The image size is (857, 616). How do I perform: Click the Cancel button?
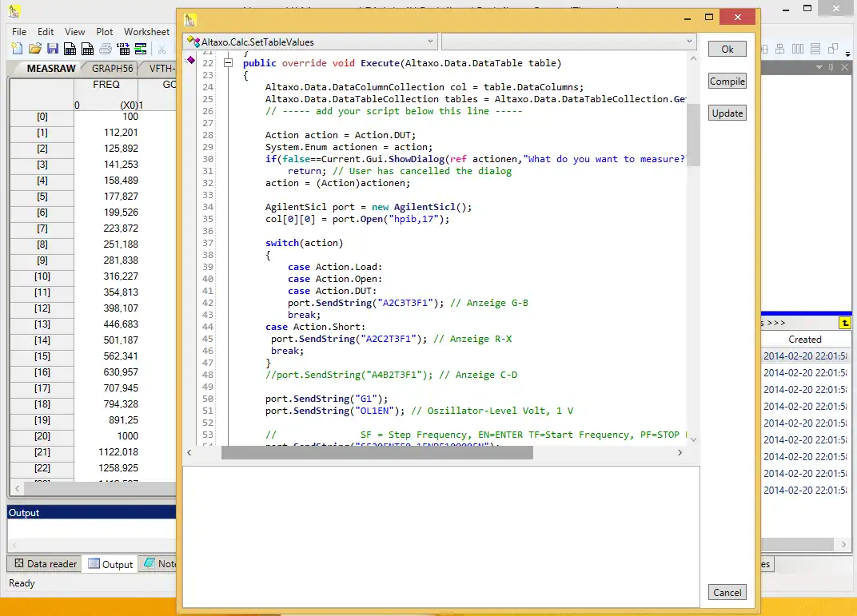(727, 593)
